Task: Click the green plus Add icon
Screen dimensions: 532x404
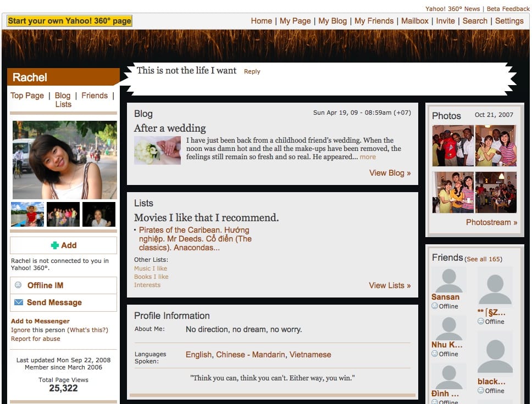Action: click(x=54, y=245)
